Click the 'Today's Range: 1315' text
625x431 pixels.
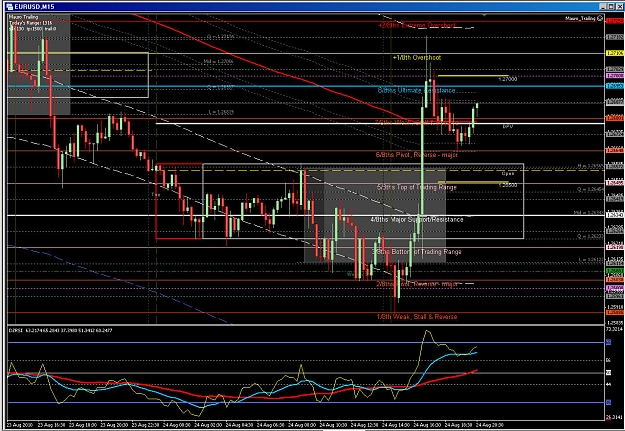(x=31, y=23)
